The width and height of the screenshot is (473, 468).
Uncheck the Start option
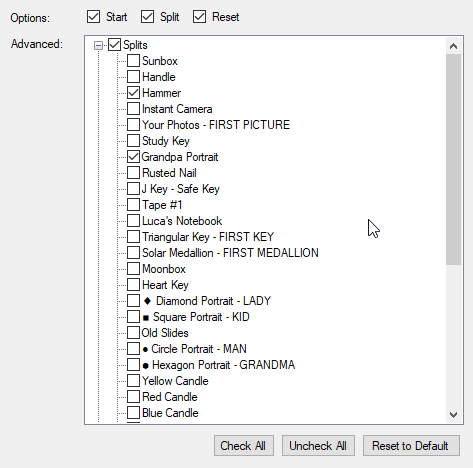pos(93,17)
